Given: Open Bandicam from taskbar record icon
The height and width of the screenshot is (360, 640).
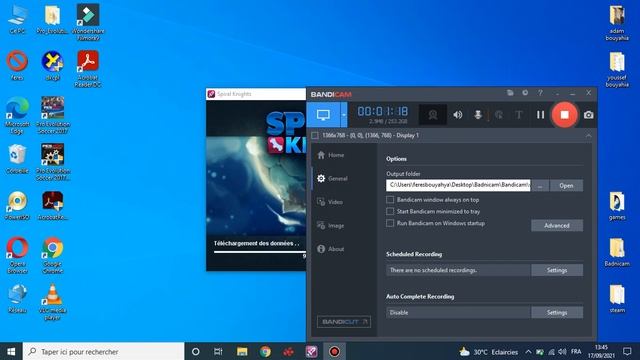Looking at the screenshot, I should tap(334, 351).
